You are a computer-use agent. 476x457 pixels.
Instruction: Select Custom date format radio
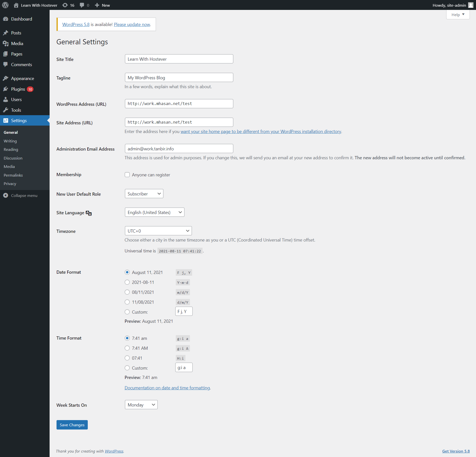[x=127, y=312]
